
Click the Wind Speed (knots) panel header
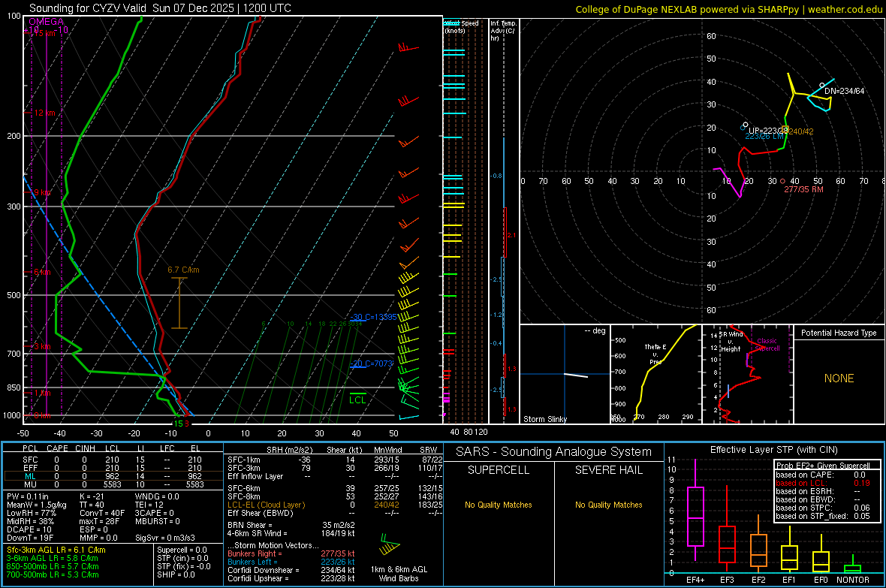[x=462, y=26]
